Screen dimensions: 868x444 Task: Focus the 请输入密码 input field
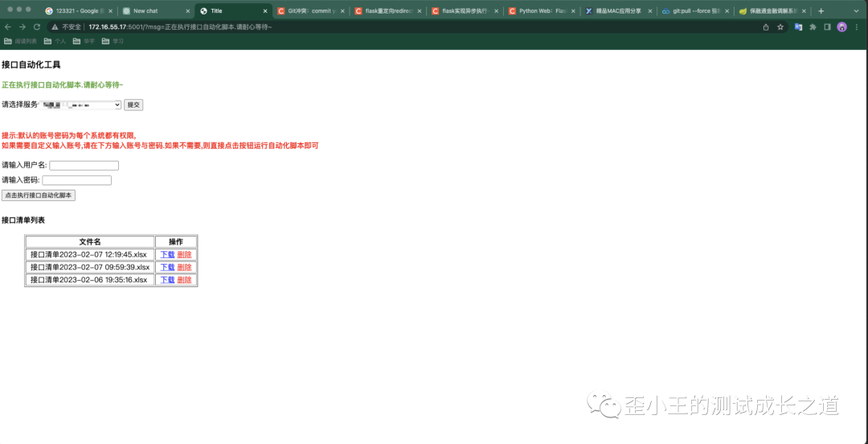(77, 180)
